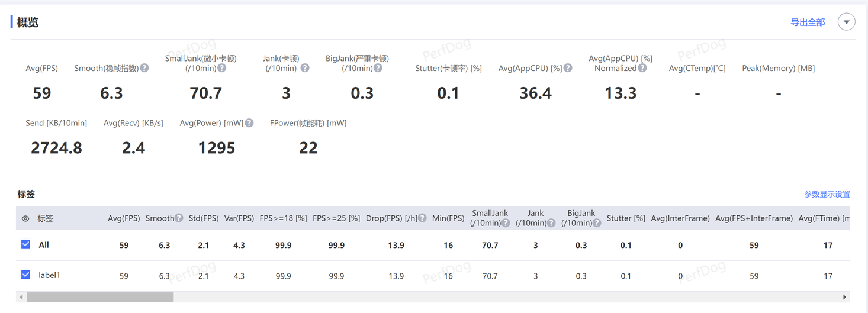Click help icon next to Avg(Power) [mW]
Screen dimensions: 868x313
(249, 123)
